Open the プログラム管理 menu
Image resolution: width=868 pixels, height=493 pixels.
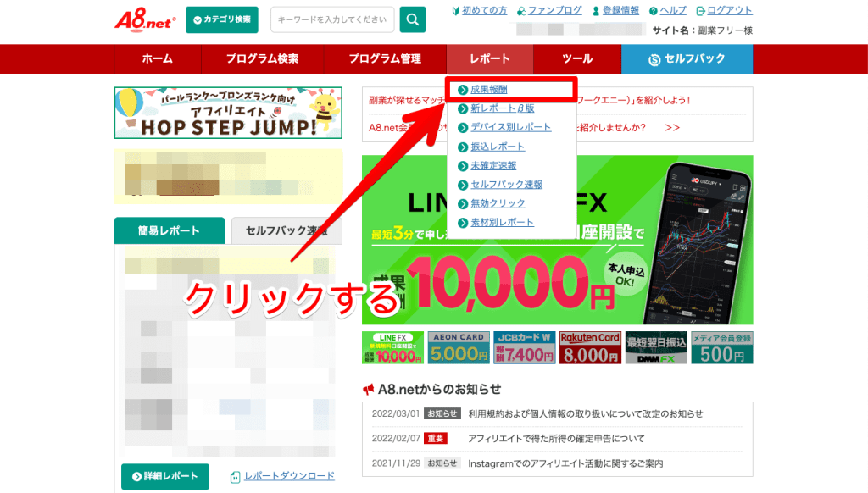pyautogui.click(x=385, y=58)
